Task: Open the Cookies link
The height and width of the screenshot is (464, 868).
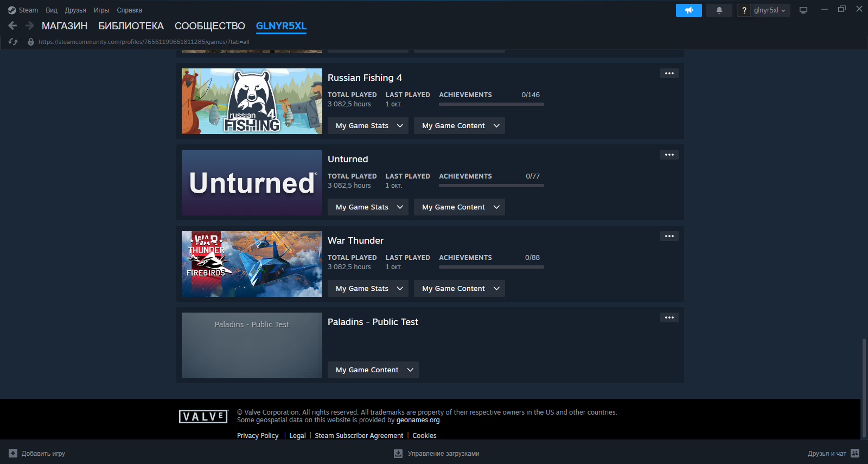Action: point(424,435)
